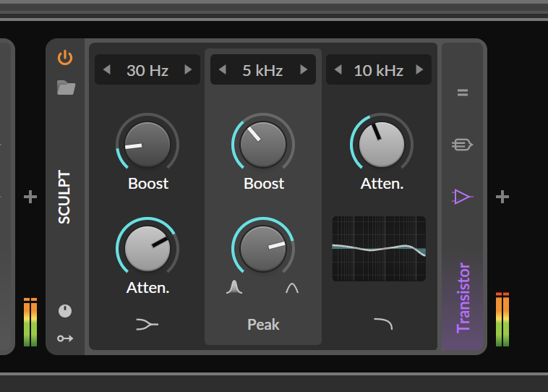The image size is (548, 392).
Task: Open the preset browser folder icon
Action: pyautogui.click(x=66, y=88)
